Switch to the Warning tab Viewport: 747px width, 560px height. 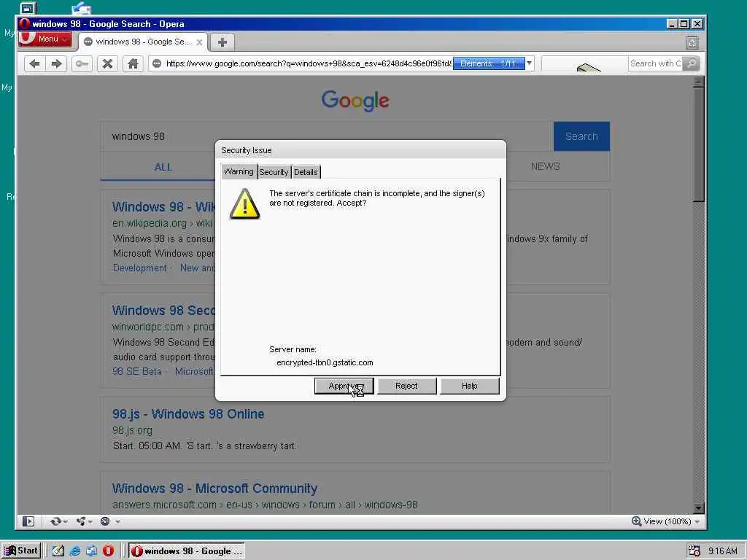(239, 171)
